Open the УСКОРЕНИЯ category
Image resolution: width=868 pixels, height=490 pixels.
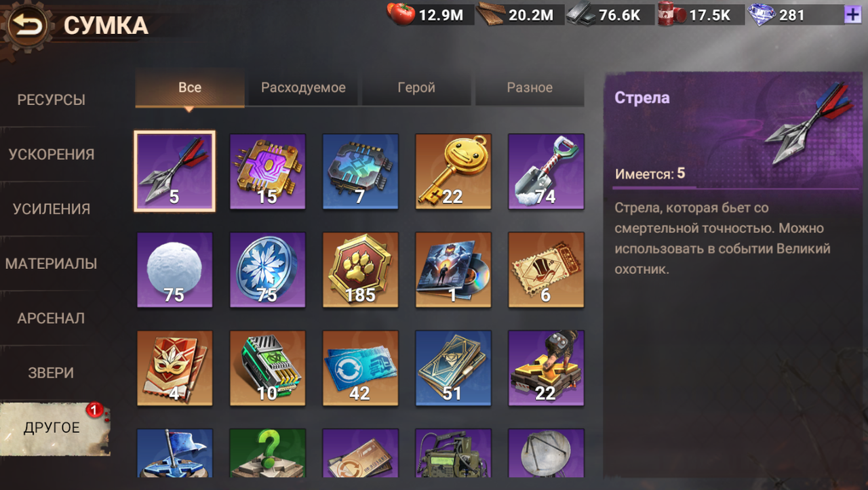click(52, 155)
